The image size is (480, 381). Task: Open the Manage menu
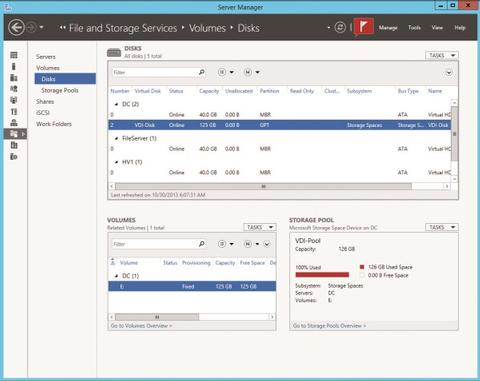pyautogui.click(x=388, y=28)
